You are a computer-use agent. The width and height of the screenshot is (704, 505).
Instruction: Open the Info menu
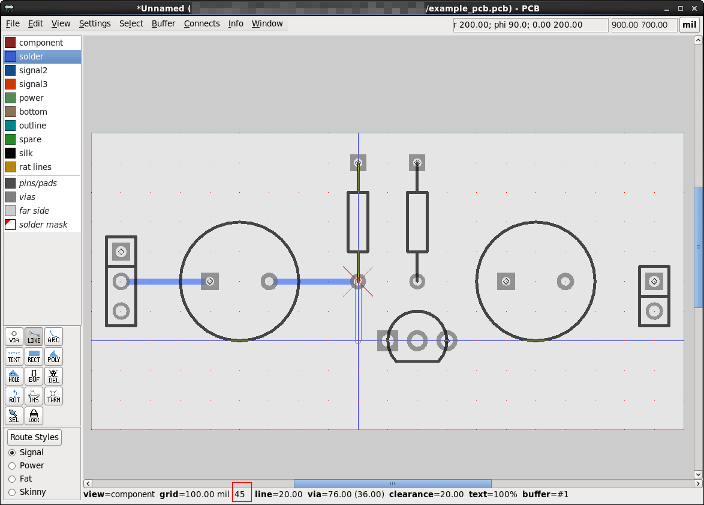(235, 23)
